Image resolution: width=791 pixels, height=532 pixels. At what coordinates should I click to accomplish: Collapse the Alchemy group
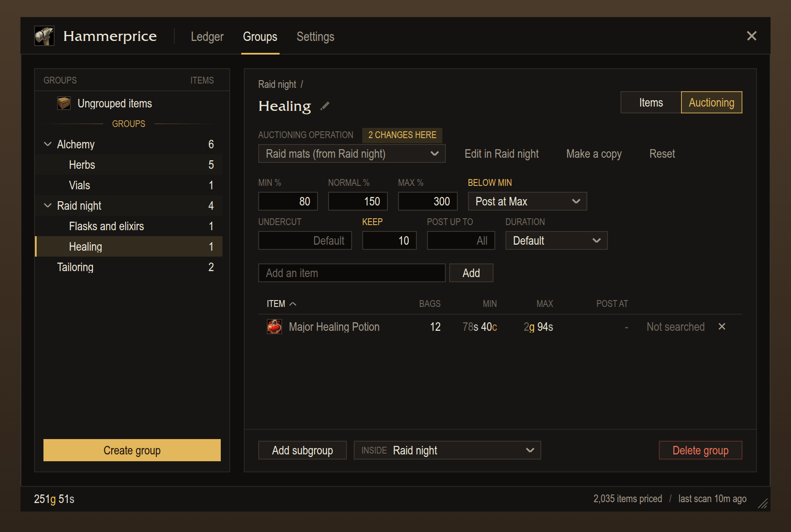point(48,144)
